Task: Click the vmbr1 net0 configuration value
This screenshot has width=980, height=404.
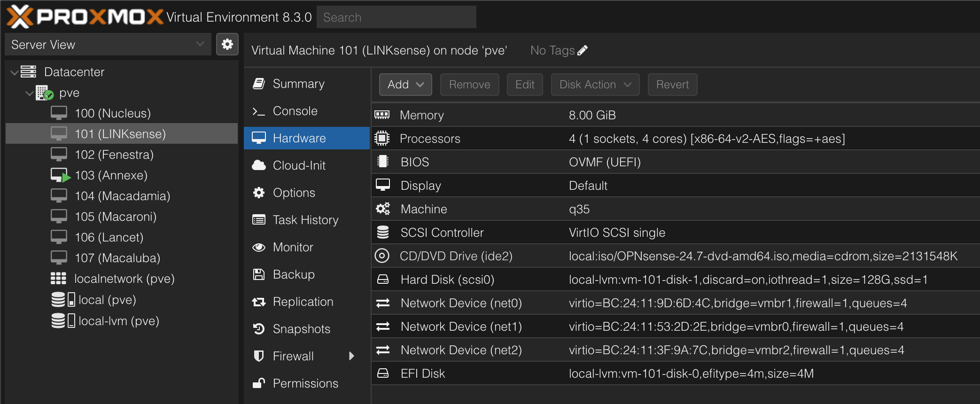Action: click(x=738, y=303)
